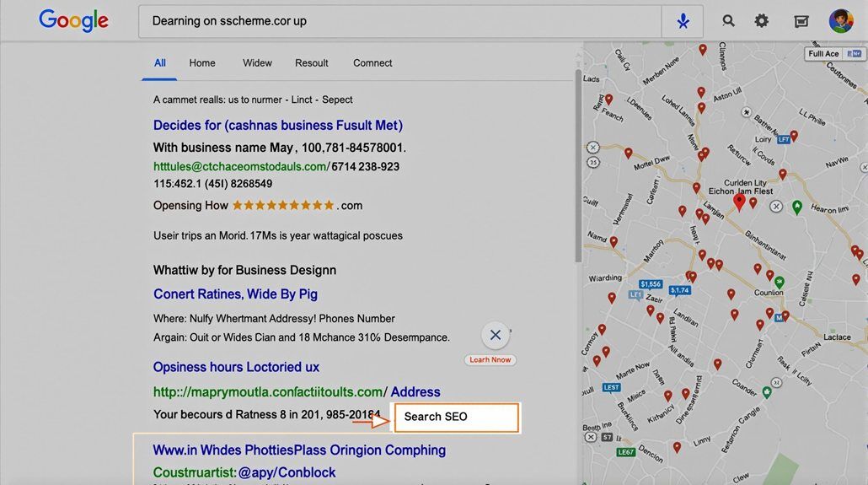Viewport: 868px width, 485px height.
Task: Open 'Decides for (cashnas business Fusult Met)' result
Action: coord(278,126)
